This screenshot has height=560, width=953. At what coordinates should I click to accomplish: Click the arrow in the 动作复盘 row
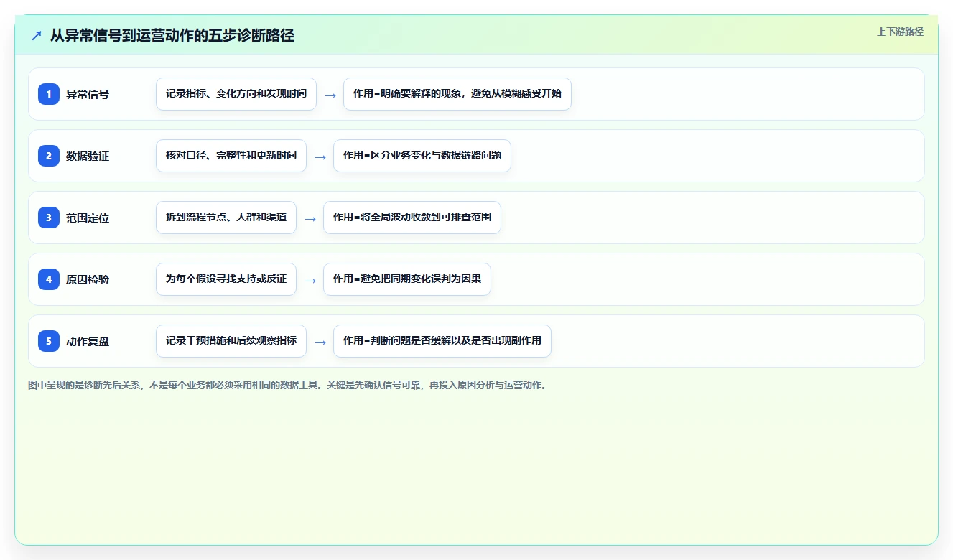(x=320, y=342)
